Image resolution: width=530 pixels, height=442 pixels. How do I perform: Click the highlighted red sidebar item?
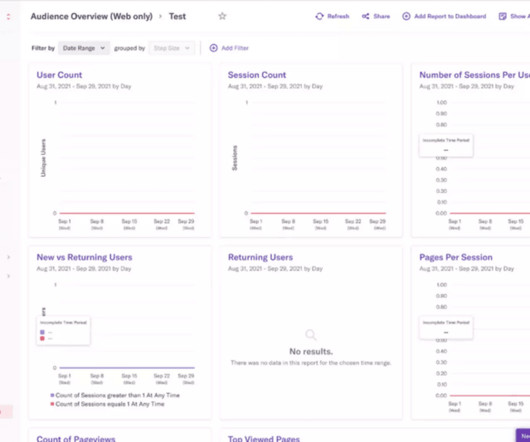6,412
